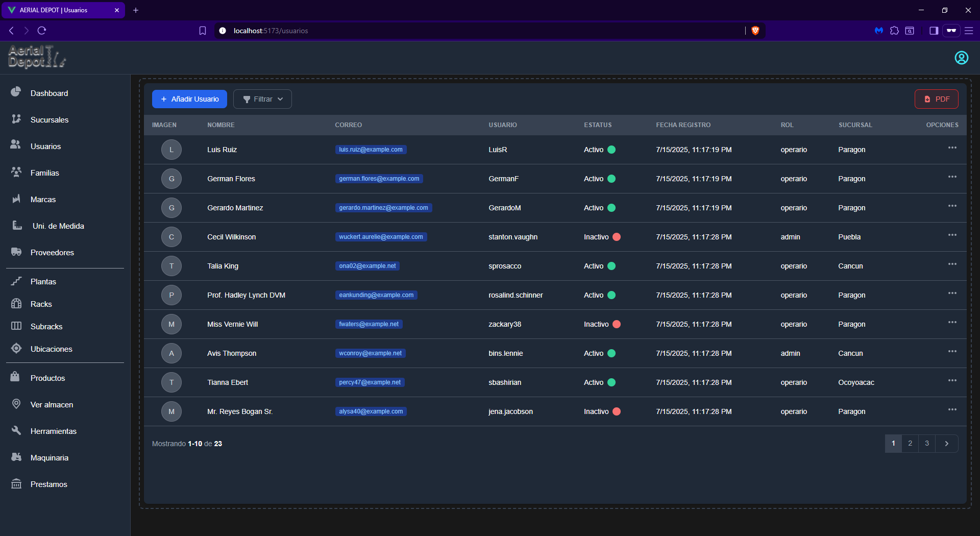Click the Ver almacen pin icon
The image size is (980, 536).
coord(16,404)
